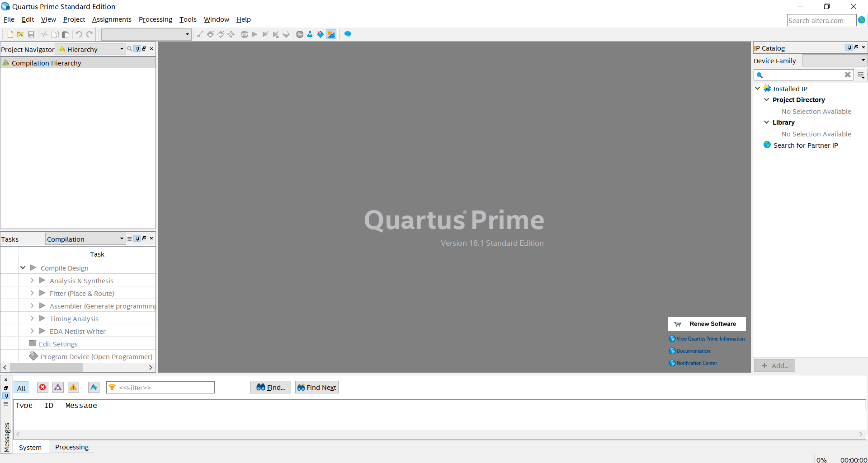
Task: Click the Paste clipboard icon
Action: 66,34
